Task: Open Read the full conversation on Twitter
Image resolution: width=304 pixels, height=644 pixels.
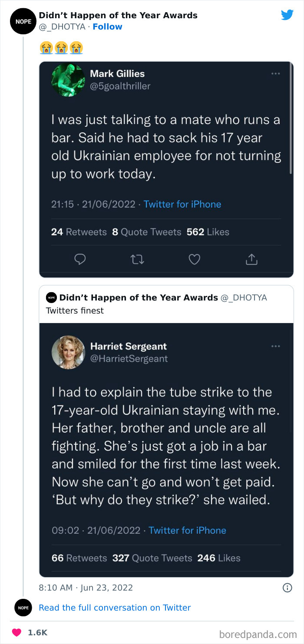Action: tap(115, 608)
